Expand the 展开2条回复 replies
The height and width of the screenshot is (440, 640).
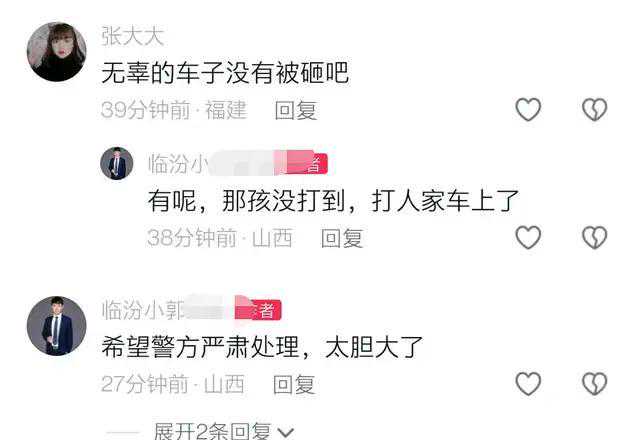212,431
